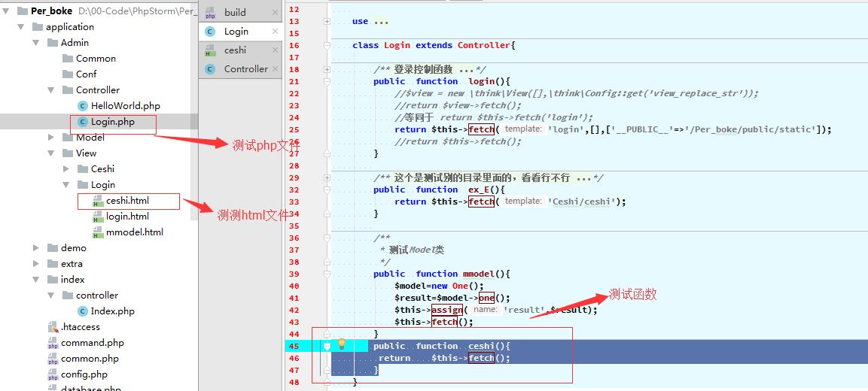Click the PHP icon on the build tab

[210, 13]
